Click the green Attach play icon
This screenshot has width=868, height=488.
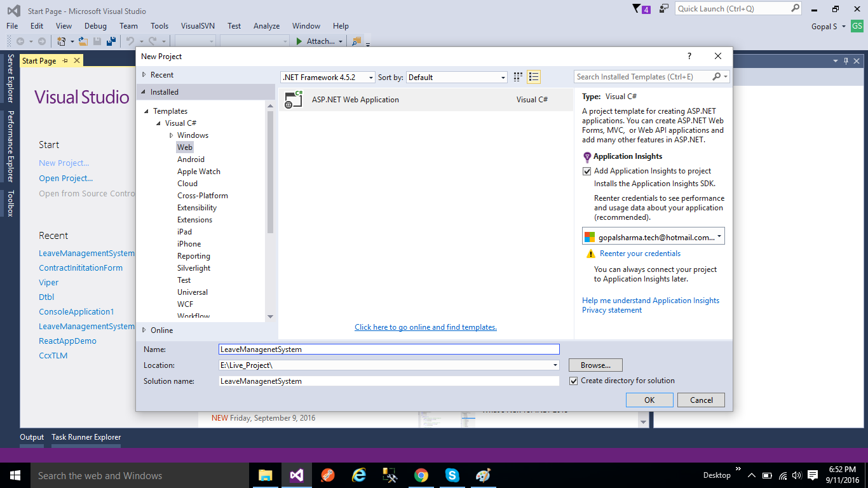coord(299,41)
